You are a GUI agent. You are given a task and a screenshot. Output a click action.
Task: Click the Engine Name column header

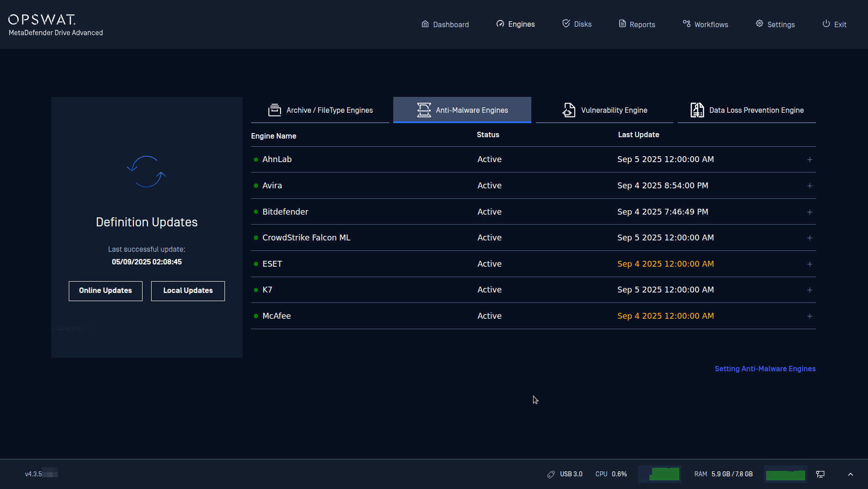click(273, 136)
